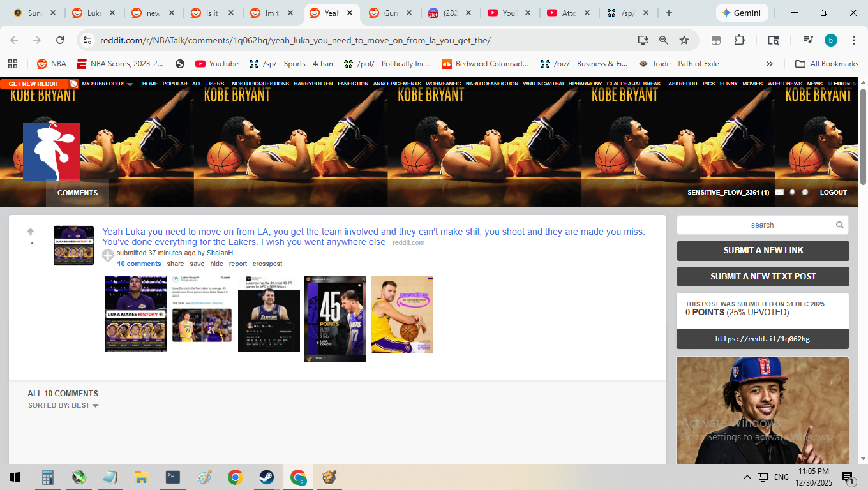Open the Chrome apps grid icon in bookmarks bar
The width and height of the screenshot is (868, 490).
pos(12,64)
